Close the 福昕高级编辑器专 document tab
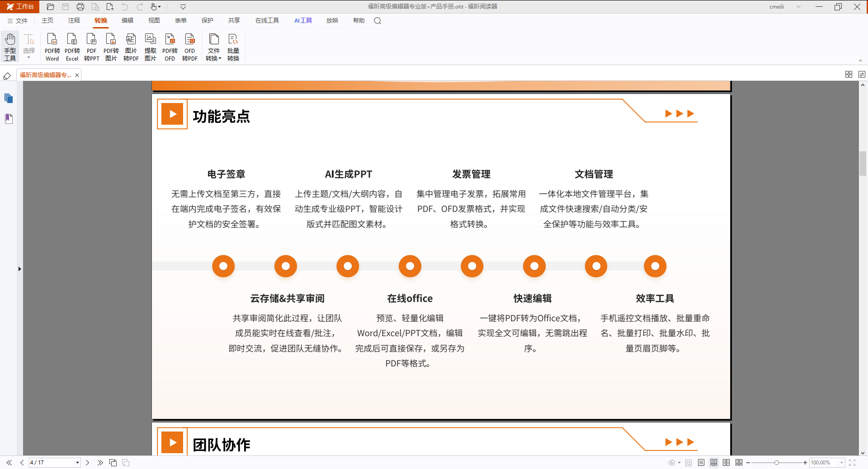The height and width of the screenshot is (469, 868). pyautogui.click(x=77, y=75)
